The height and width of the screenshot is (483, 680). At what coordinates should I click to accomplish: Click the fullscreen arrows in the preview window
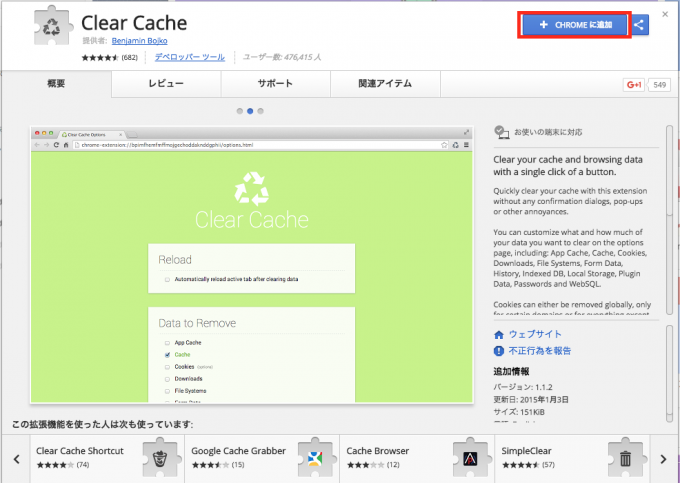[466, 132]
